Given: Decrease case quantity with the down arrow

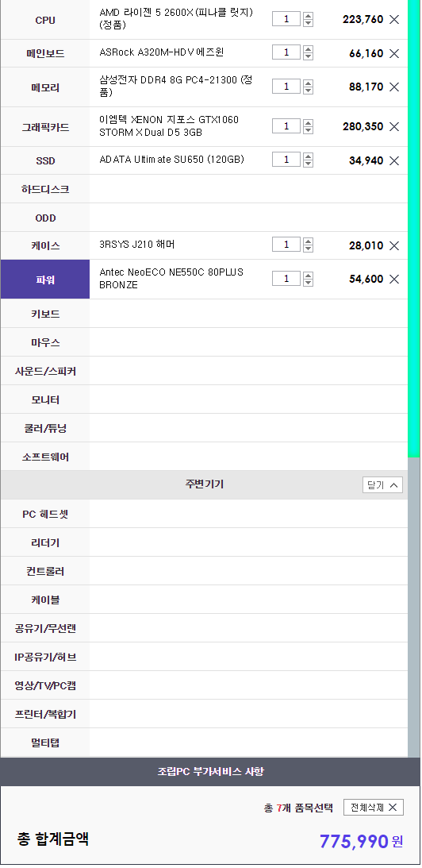Looking at the screenshot, I should click(x=308, y=249).
